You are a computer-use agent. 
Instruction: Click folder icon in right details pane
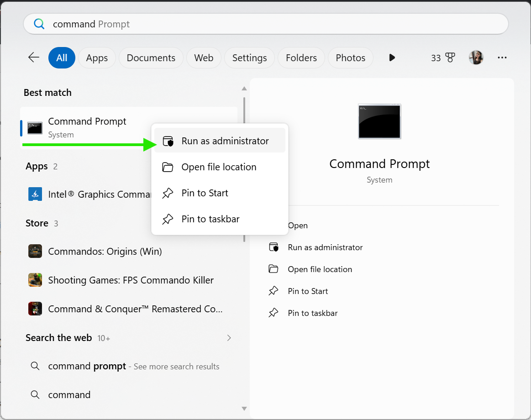point(273,269)
